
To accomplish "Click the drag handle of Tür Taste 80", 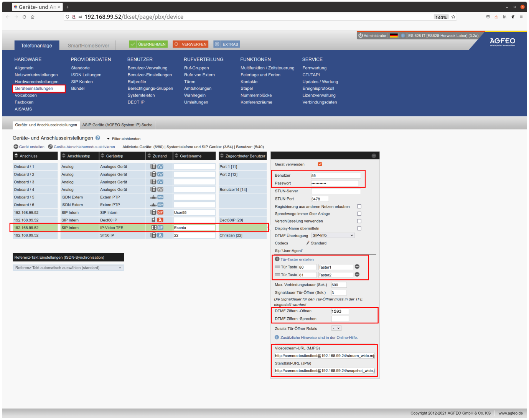I will pyautogui.click(x=277, y=267).
